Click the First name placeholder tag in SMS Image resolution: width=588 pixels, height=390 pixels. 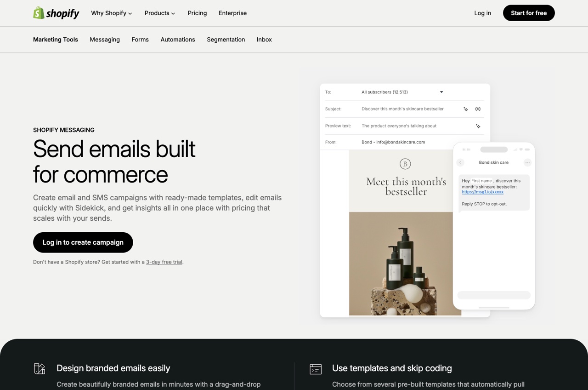pos(481,181)
